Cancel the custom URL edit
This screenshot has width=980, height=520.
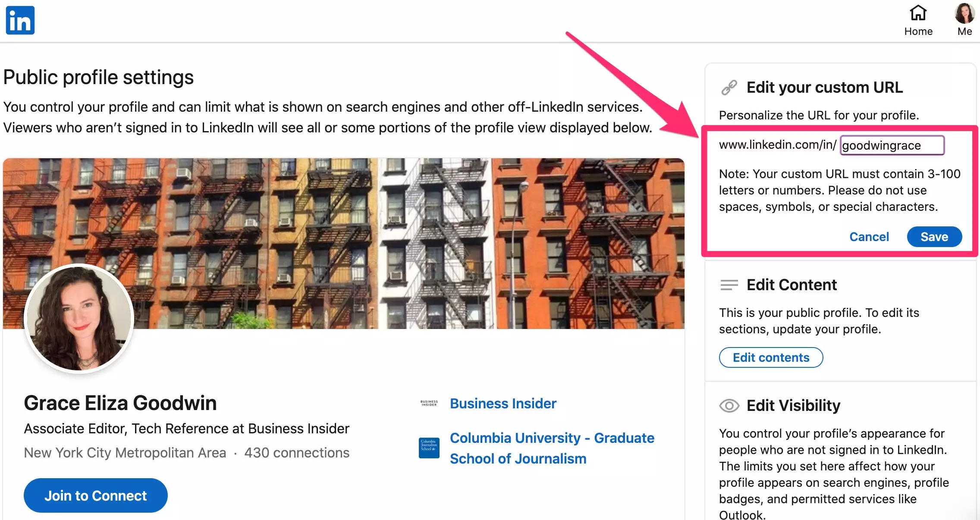coord(869,237)
